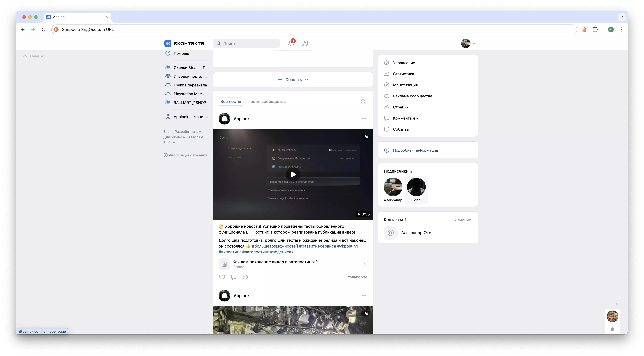Open the chat bubble icon at bottom right
This screenshot has width=644, height=356.
coord(613,329)
